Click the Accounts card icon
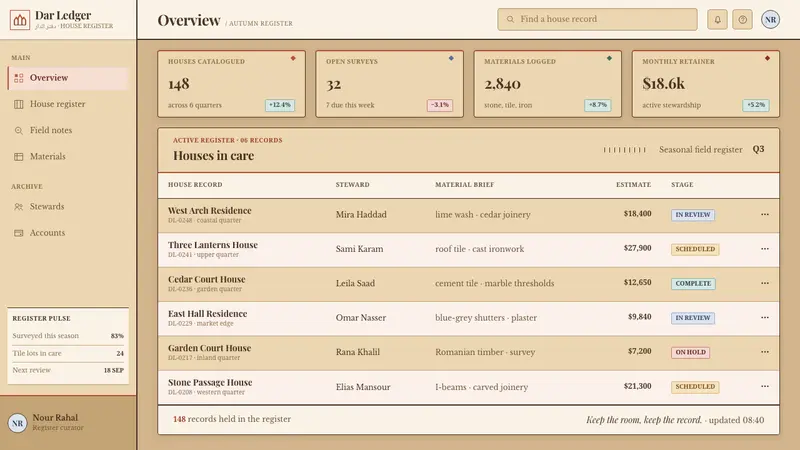The height and width of the screenshot is (450, 800). click(19, 233)
